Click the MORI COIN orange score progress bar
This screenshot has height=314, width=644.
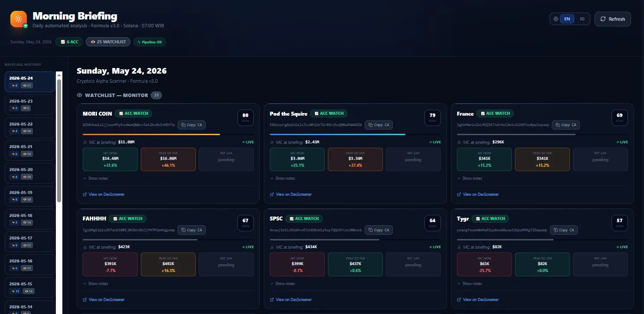pyautogui.click(x=151, y=134)
